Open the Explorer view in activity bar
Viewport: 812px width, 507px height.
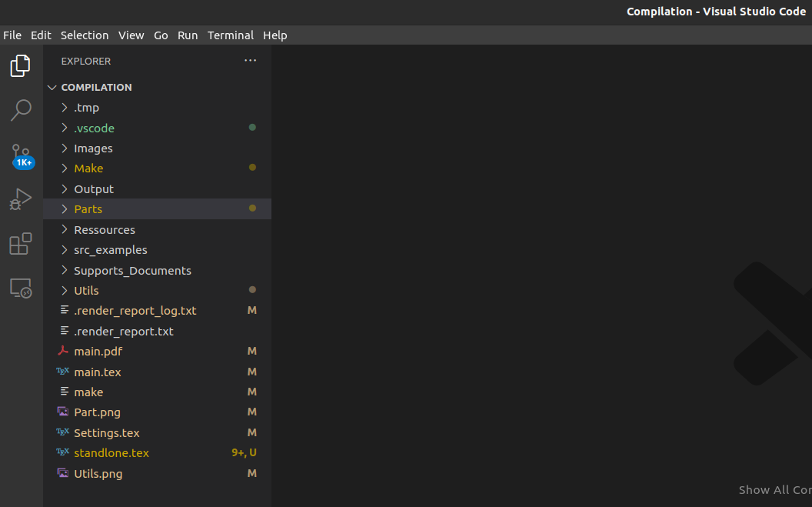click(x=21, y=65)
